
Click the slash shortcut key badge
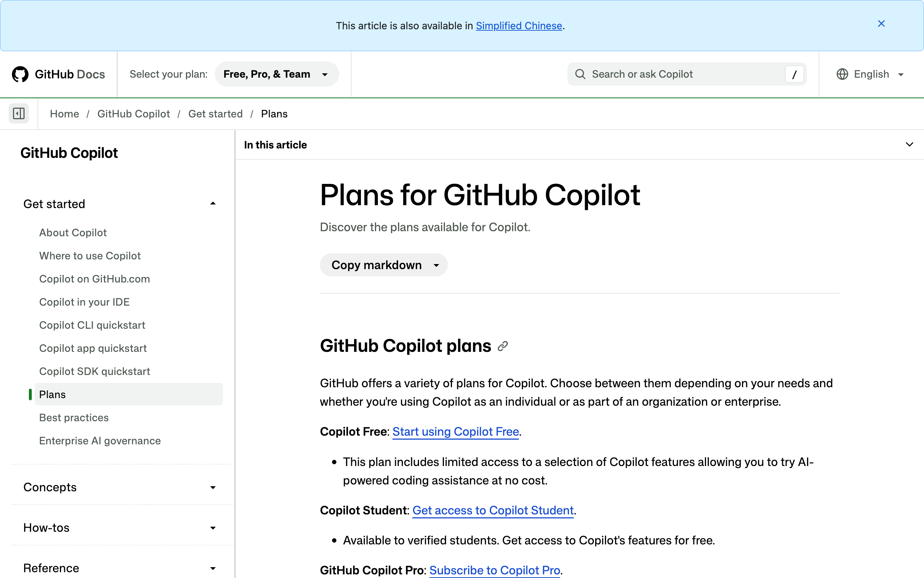pos(794,74)
